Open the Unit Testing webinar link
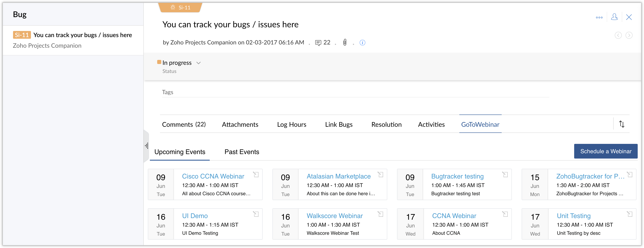 point(574,216)
